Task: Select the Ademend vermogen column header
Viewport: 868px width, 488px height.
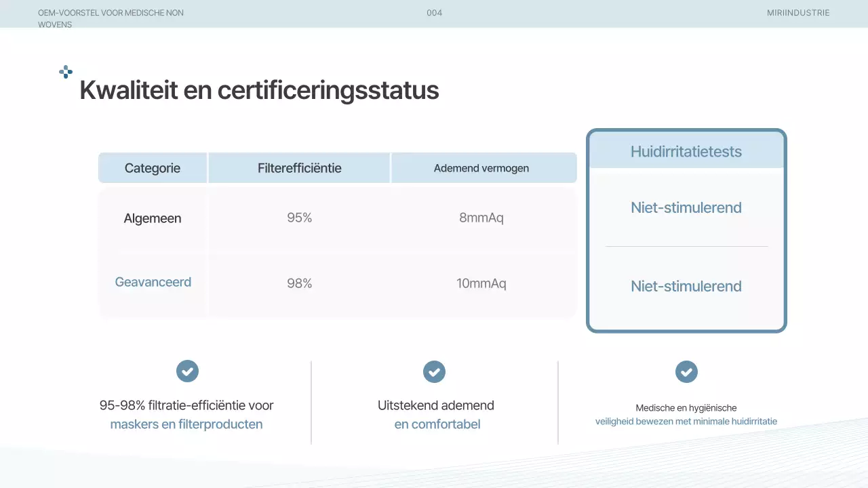Action: pyautogui.click(x=481, y=168)
